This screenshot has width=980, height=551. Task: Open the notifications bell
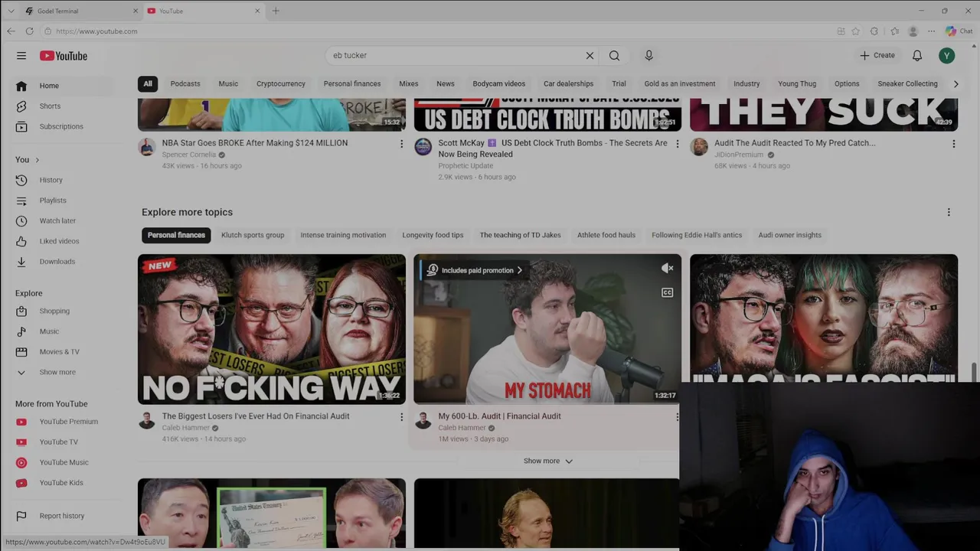point(917,56)
